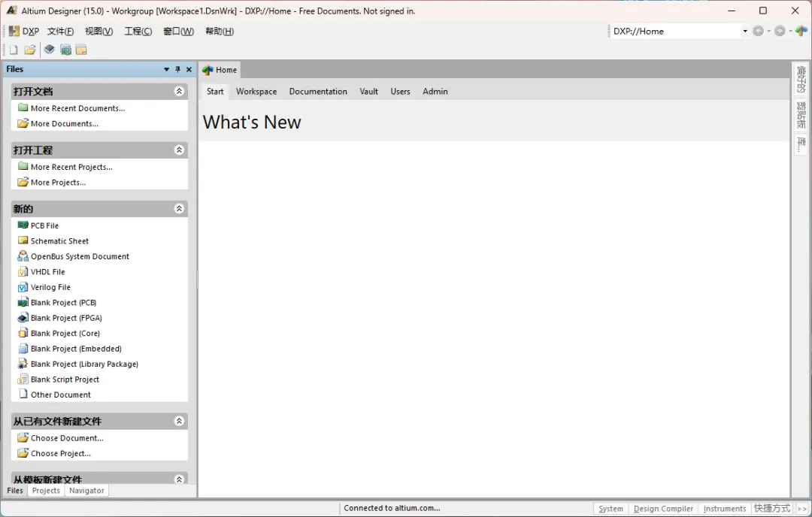Click the status bar >> overflow button

801,509
